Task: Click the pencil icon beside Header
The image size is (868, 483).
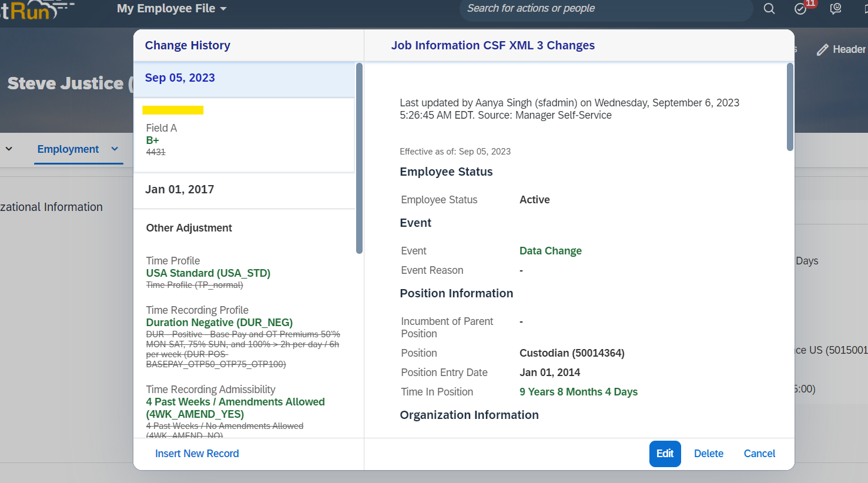Action: 823,50
